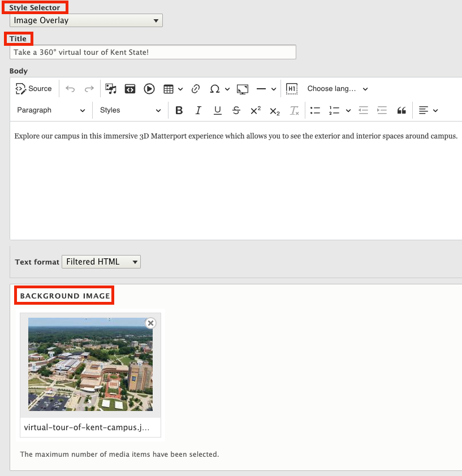Screen dimensions: 462x476
Task: Apply superscript formatting
Action: pyautogui.click(x=255, y=110)
